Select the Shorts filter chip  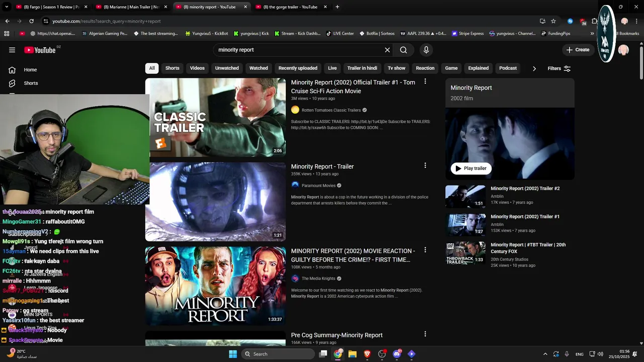tap(173, 68)
